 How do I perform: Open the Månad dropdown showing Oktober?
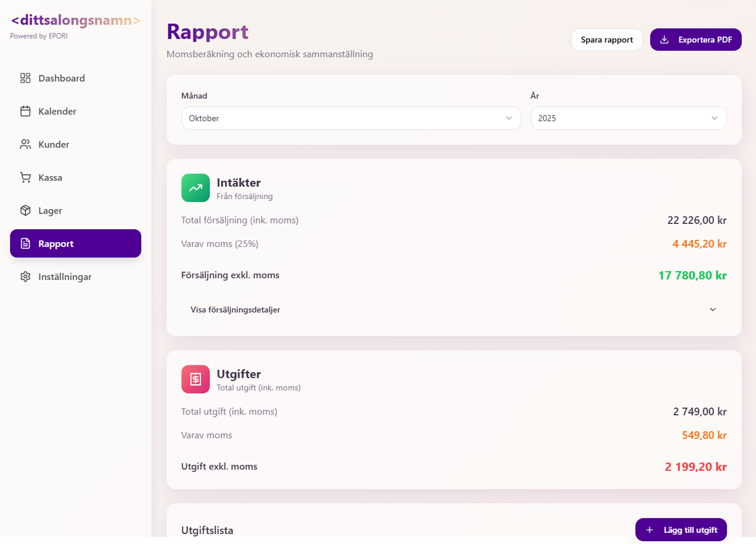[351, 118]
